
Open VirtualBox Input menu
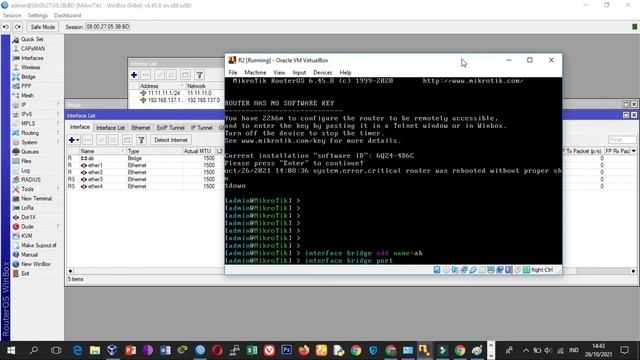pyautogui.click(x=299, y=73)
